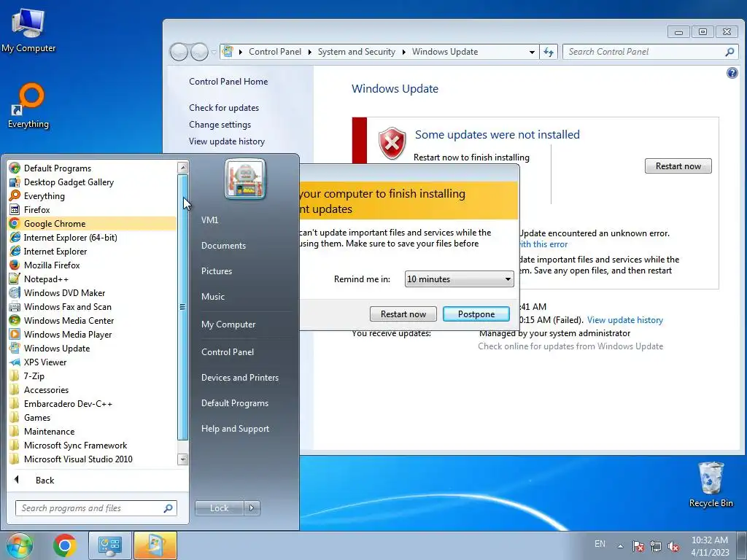The image size is (747, 560).
Task: Open Windows Fax and Scan
Action: [61, 307]
